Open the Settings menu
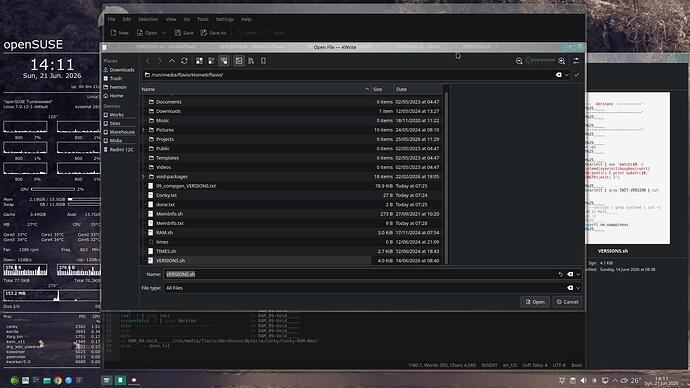Viewport: 690px width, 388px height. point(225,19)
